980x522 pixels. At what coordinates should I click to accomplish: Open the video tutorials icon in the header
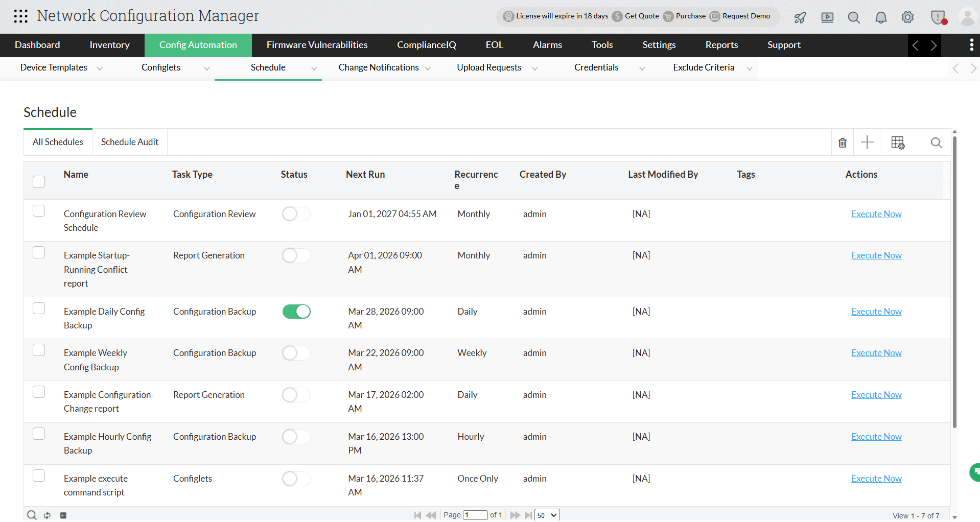click(x=827, y=17)
